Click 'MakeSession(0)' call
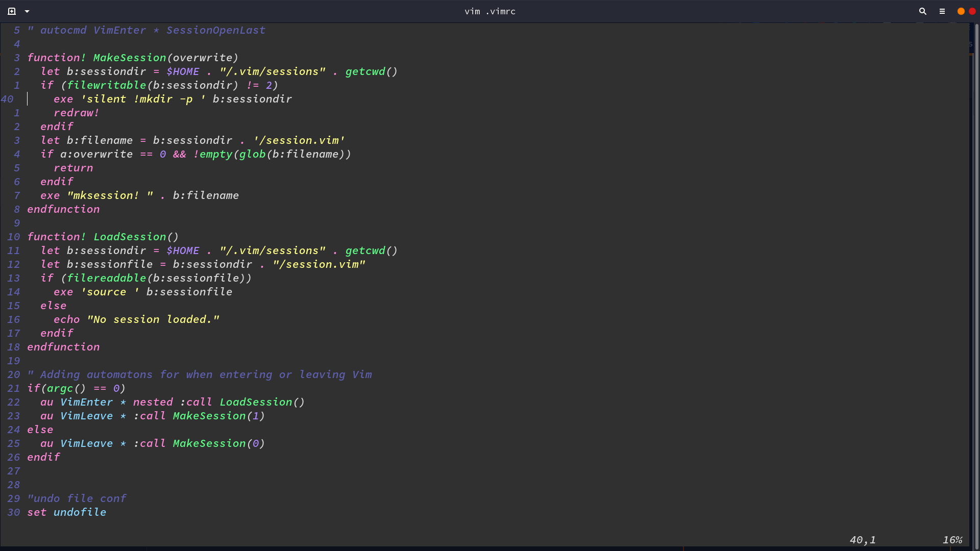This screenshot has height=551, width=980. coord(219,443)
